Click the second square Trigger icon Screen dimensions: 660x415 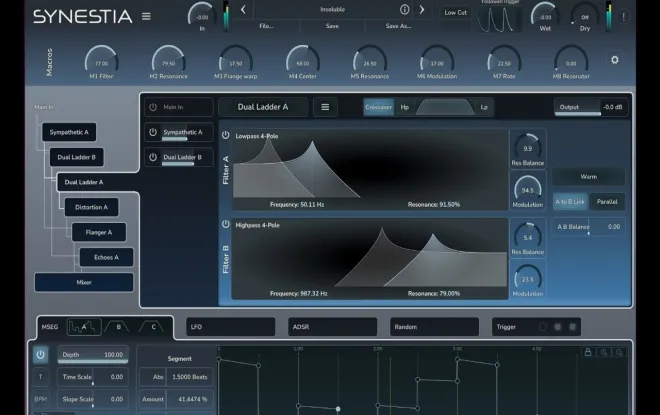(572, 327)
